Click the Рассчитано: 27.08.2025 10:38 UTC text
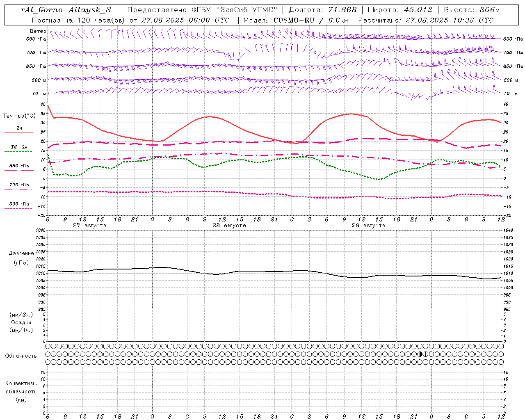The image size is (525, 420). coord(426,20)
